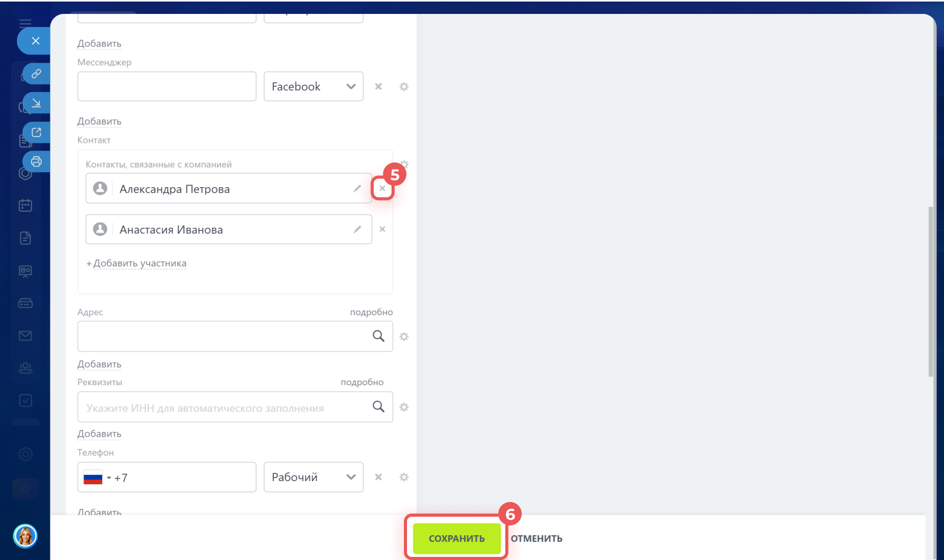The width and height of the screenshot is (944, 560).
Task: Open the hamburger menu in the left sidebar
Action: (25, 23)
